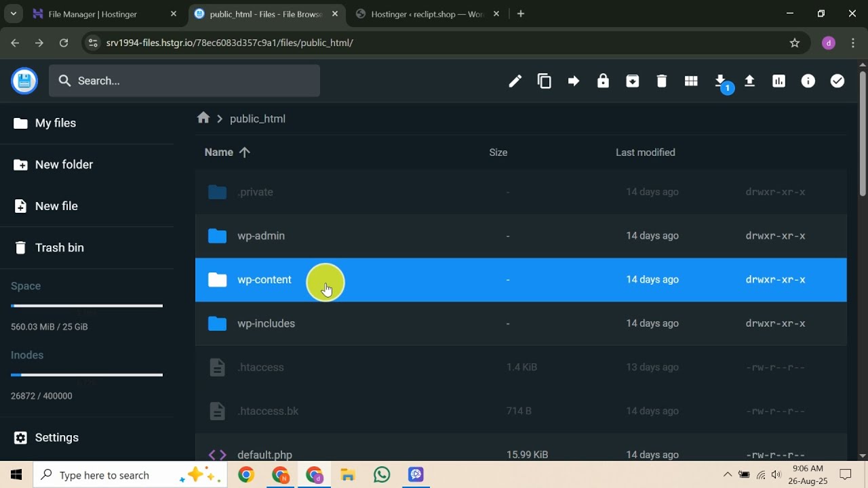Switch to the Hostinger reclipt.shop WordPress tab
This screenshot has width=868, height=488.
coord(427,14)
